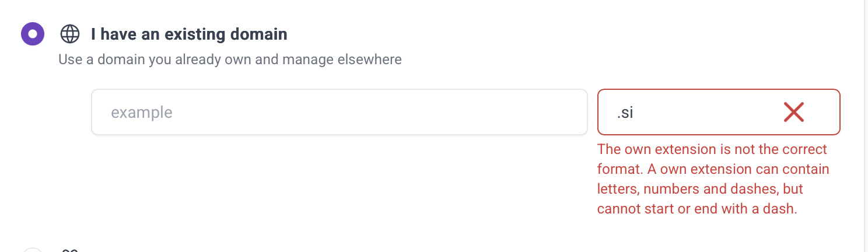Image resolution: width=868 pixels, height=252 pixels.
Task: Clear the invalid .si extension via red cross
Action: (x=793, y=112)
